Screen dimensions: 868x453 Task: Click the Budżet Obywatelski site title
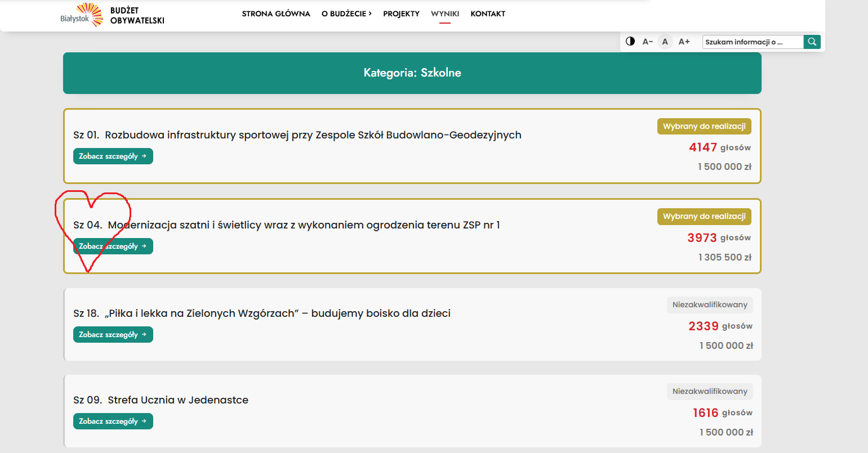(x=137, y=15)
